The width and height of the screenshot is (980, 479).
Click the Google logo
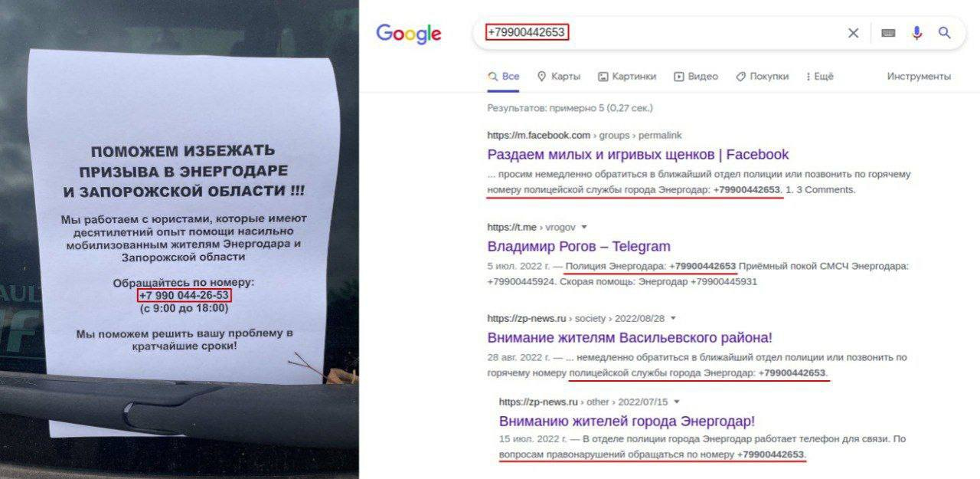point(409,34)
